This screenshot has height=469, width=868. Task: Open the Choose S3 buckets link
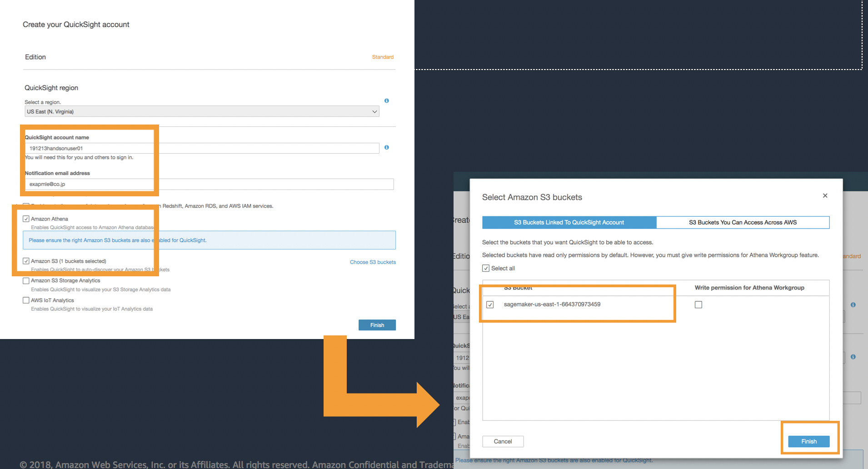click(x=373, y=262)
